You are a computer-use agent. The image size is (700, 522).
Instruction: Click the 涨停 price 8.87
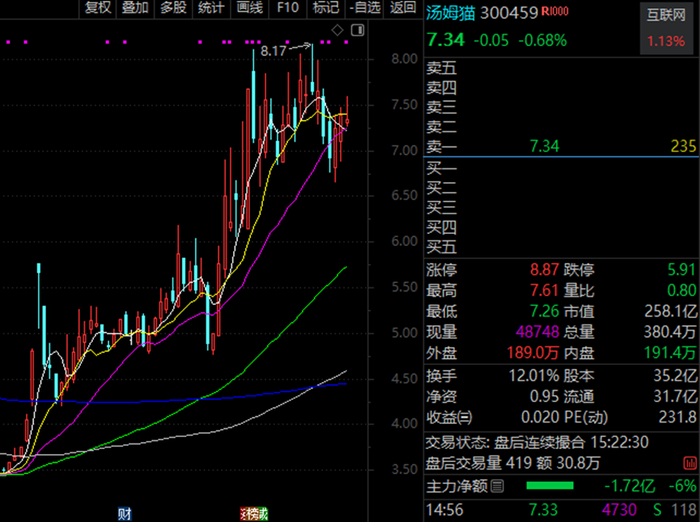point(544,270)
